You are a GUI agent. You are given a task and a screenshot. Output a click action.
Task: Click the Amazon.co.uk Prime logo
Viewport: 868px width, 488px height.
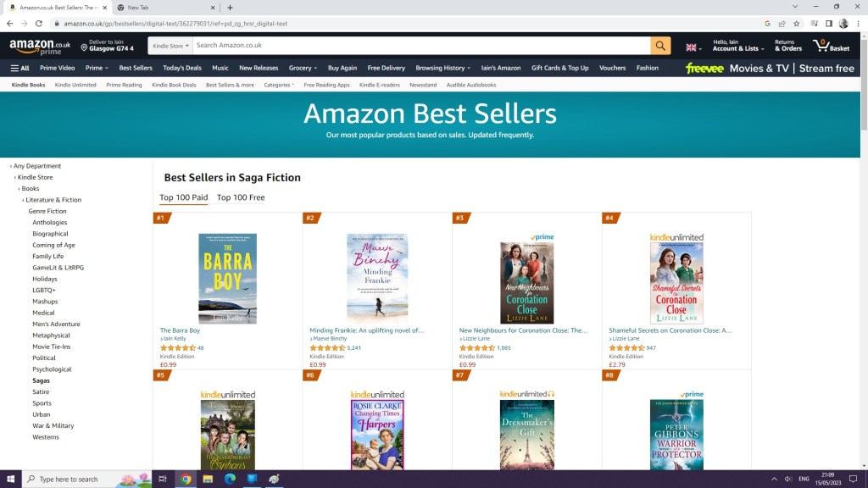40,47
